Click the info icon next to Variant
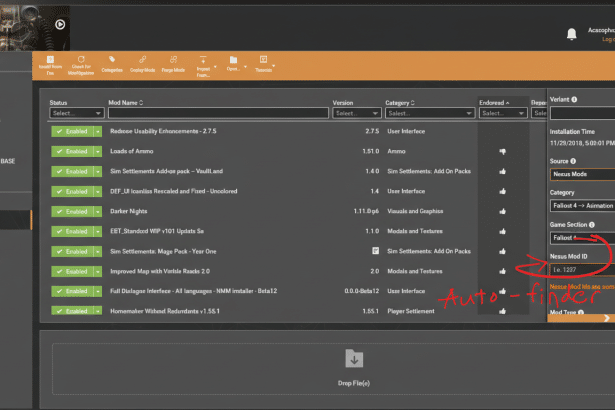Viewport: 615px width, 410px height. coord(574,100)
